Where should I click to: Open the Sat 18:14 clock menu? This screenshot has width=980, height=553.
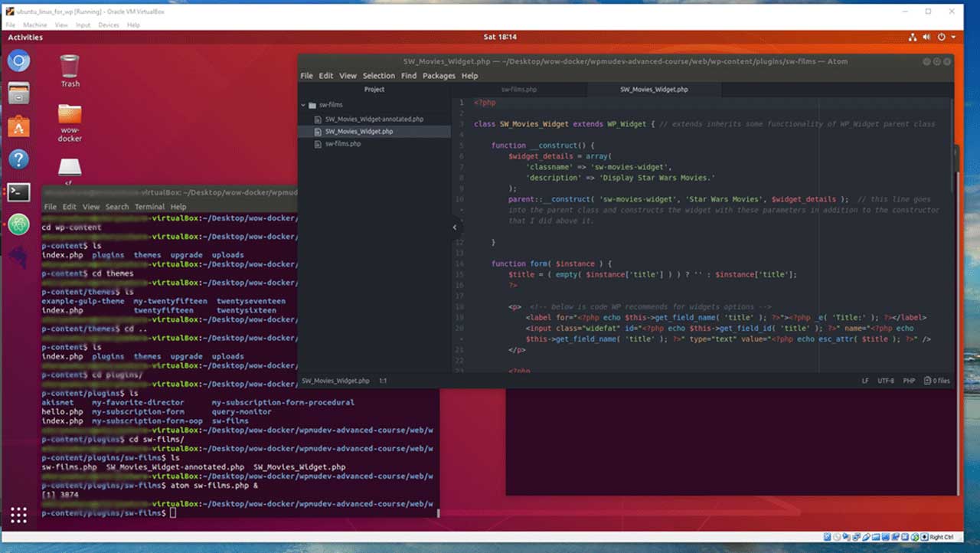[x=500, y=37]
